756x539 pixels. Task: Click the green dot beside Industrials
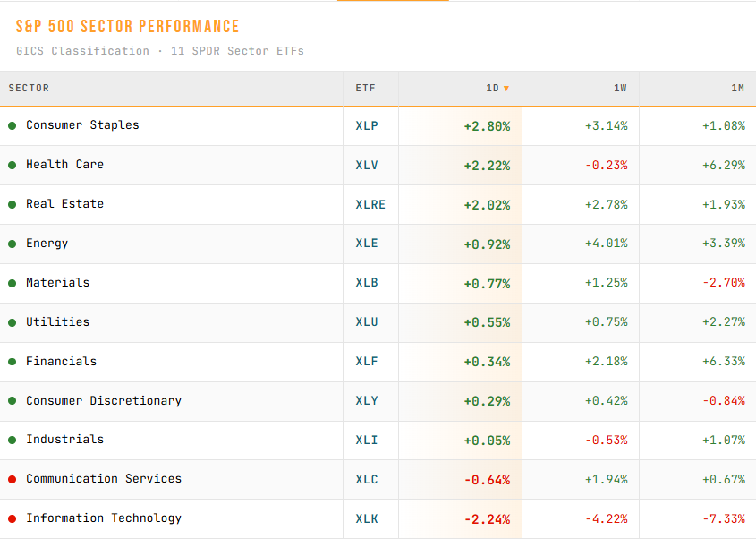tap(12, 441)
